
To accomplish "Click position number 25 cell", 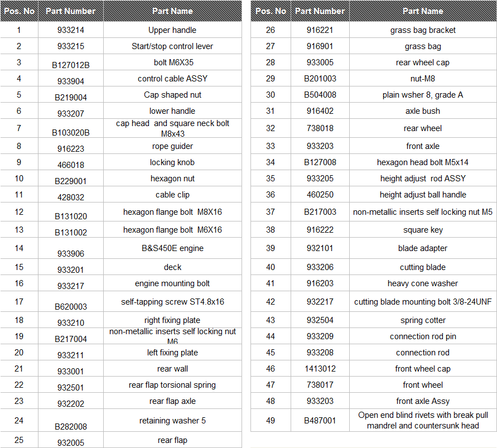I will click(x=19, y=440).
